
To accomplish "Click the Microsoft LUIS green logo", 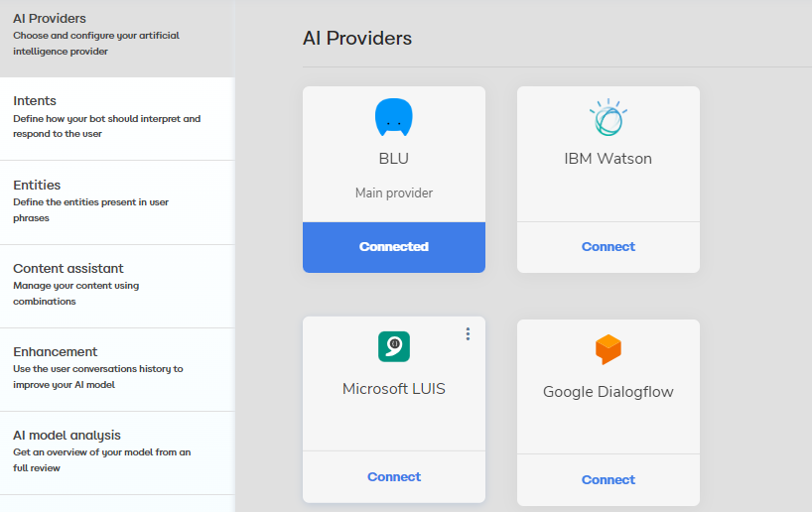I will click(x=394, y=346).
